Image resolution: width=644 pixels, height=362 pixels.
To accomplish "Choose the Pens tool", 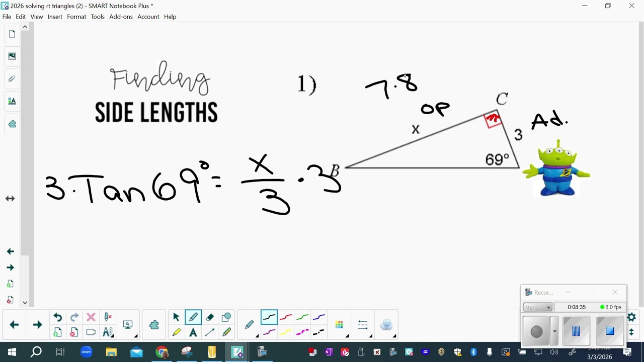I will [x=193, y=317].
